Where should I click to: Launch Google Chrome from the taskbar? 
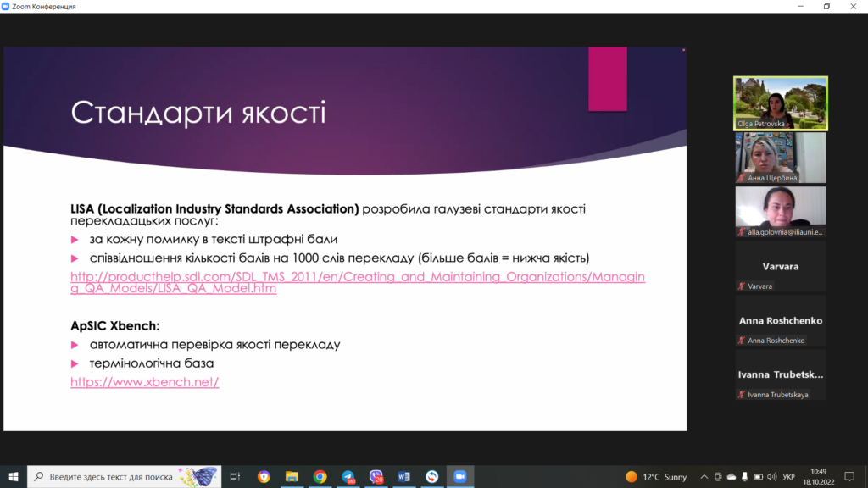point(320,477)
